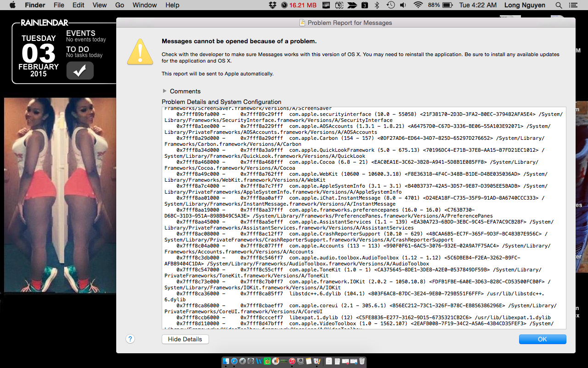588x368 pixels.
Task: Open Launchpad rocket icon in Dock
Action: 243,361
